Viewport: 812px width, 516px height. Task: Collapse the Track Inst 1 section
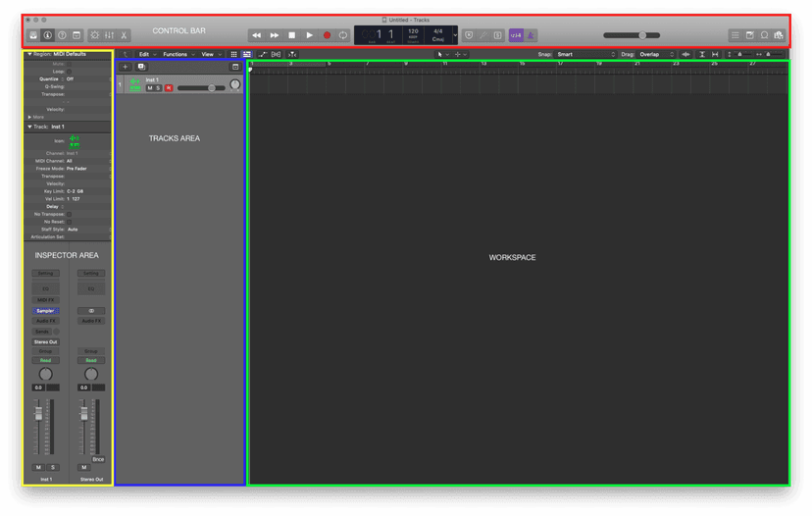(x=29, y=127)
